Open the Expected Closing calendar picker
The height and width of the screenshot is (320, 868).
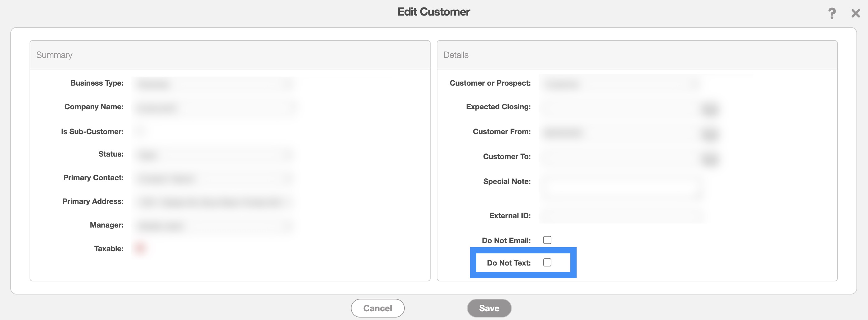tap(709, 109)
